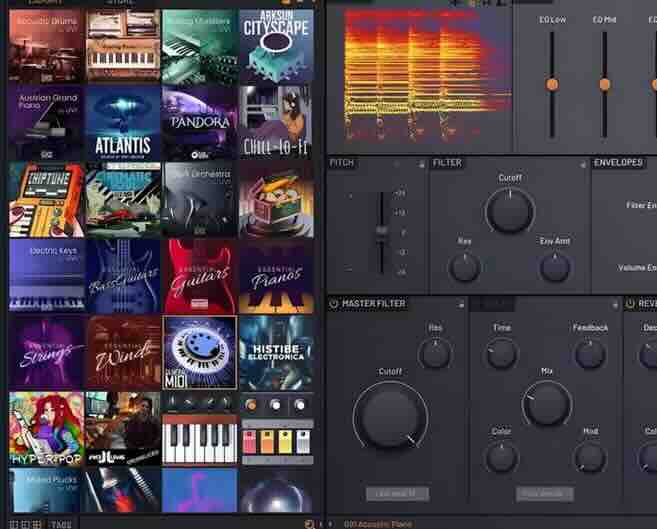Open the delay panel options menu icon

[615, 304]
